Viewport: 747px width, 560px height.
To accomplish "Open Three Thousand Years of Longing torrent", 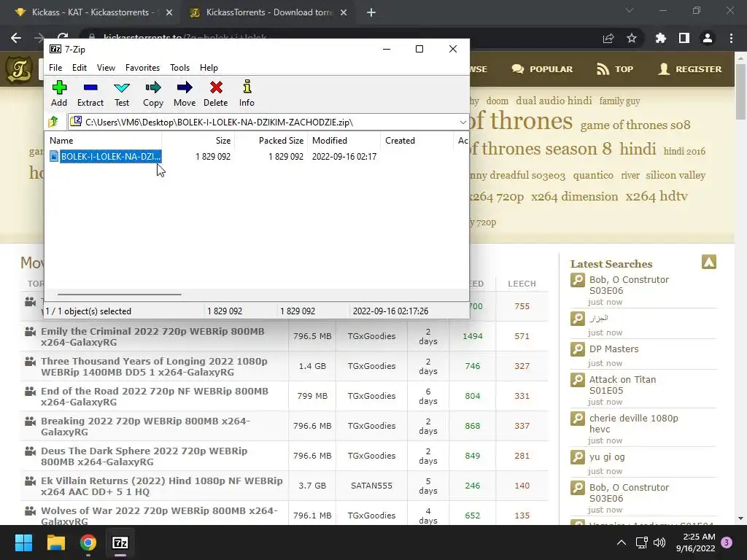I will [x=154, y=367].
